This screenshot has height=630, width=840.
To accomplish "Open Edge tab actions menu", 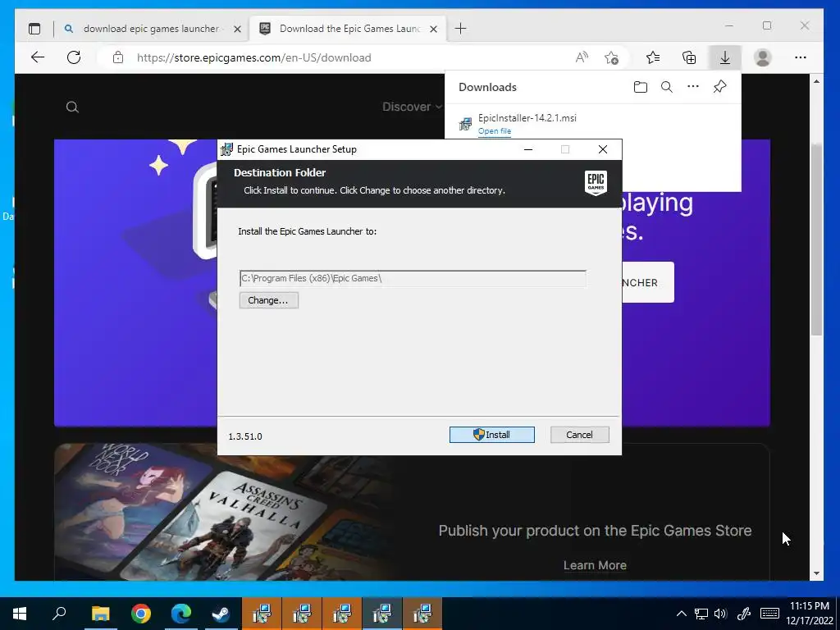I will [x=34, y=29].
